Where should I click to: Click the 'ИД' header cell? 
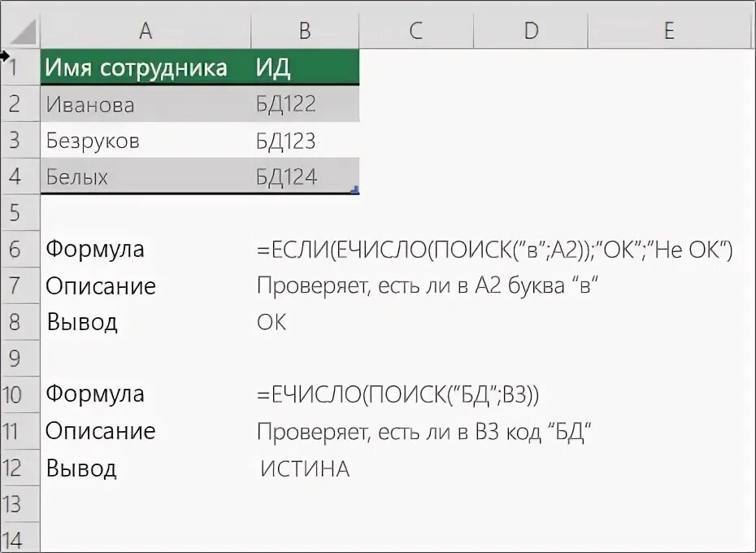point(305,67)
